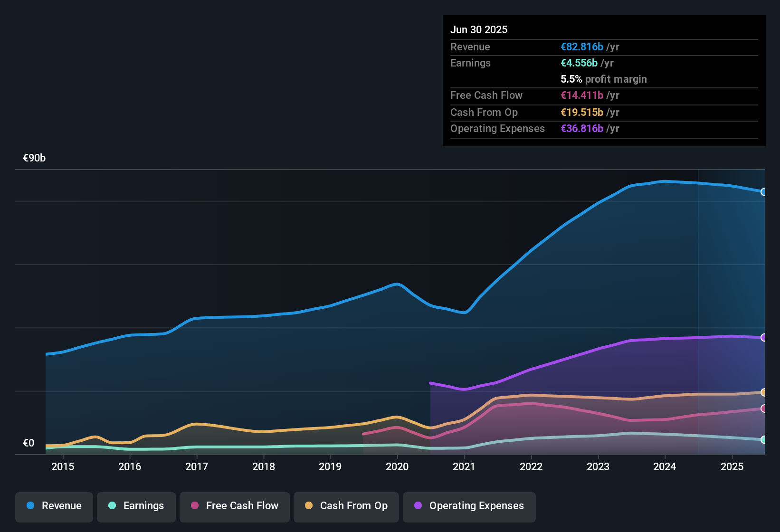The width and height of the screenshot is (780, 532).
Task: Toggle the Earnings series off
Action: 136,506
